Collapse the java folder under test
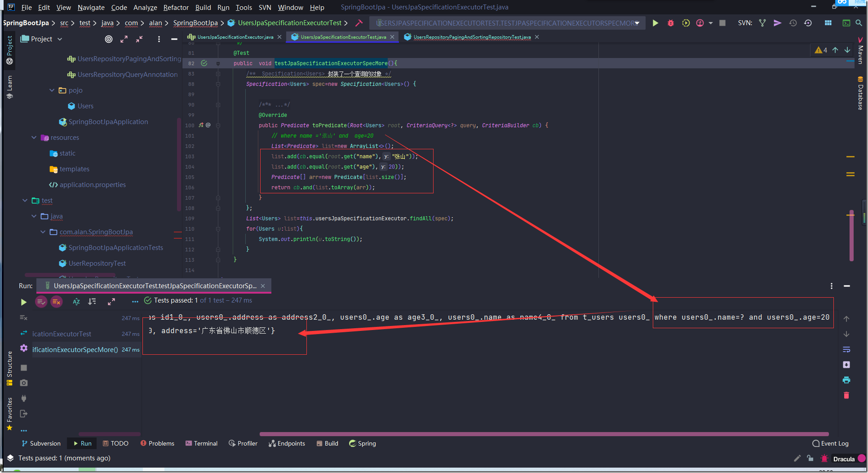This screenshot has width=868, height=473. click(x=34, y=216)
